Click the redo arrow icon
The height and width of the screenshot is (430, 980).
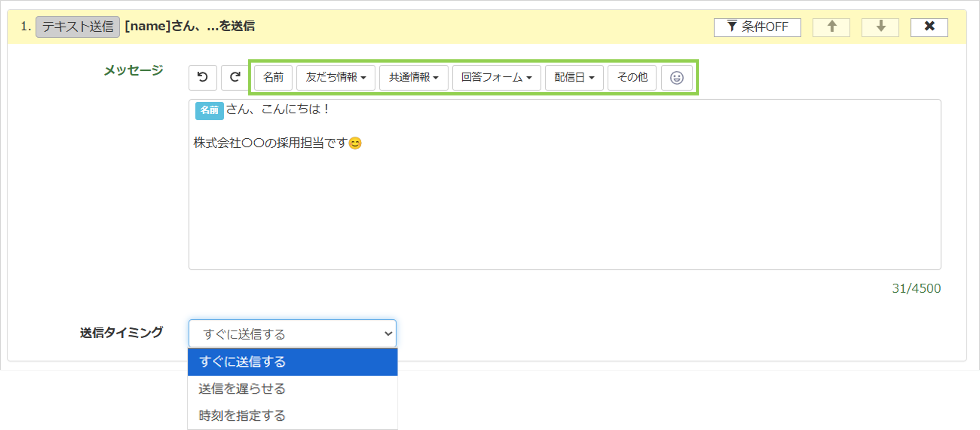click(x=235, y=77)
